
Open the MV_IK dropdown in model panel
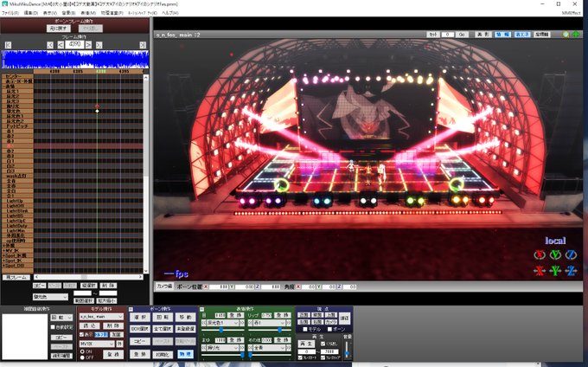pyautogui.click(x=97, y=344)
